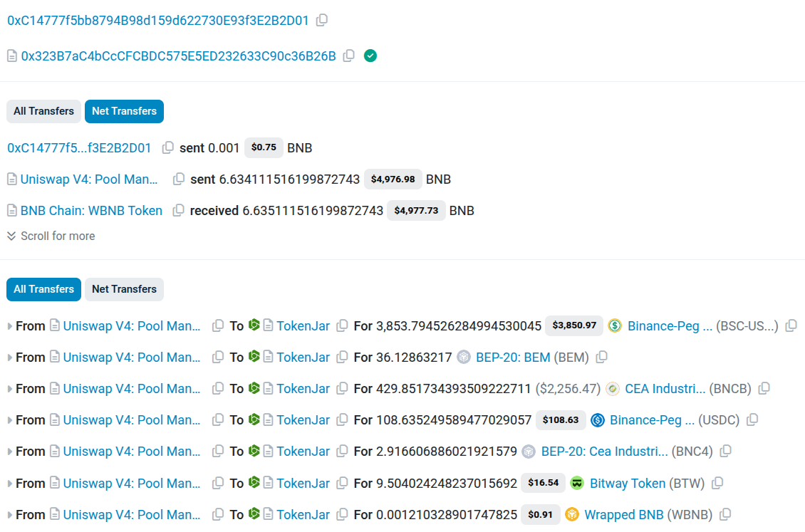Click the "sent 0.001" amount text

click(209, 147)
